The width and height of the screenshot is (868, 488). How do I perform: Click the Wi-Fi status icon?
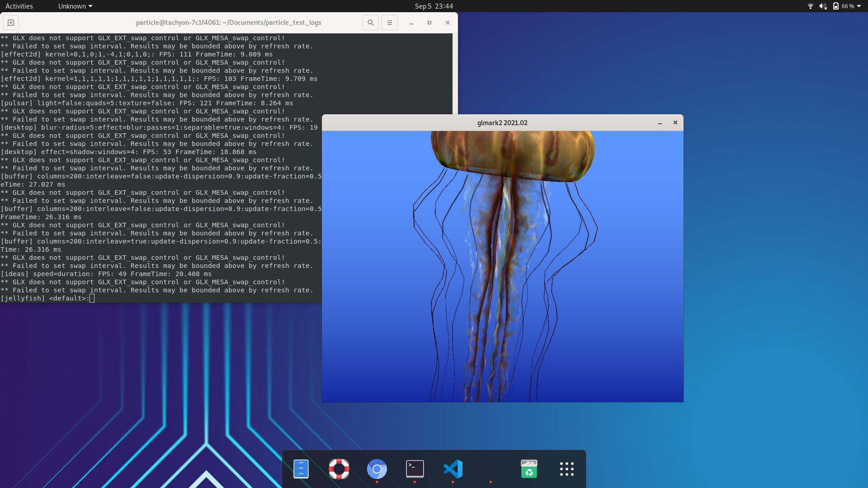coord(811,6)
